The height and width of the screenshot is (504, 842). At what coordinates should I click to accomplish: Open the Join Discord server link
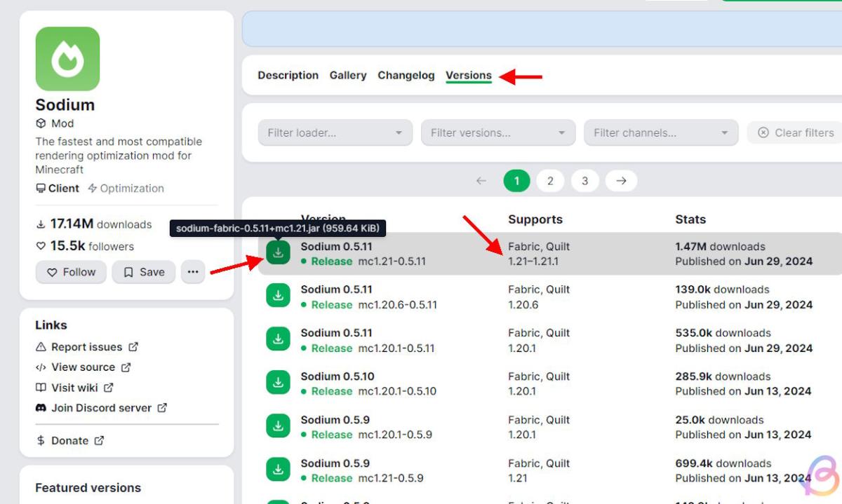click(101, 407)
